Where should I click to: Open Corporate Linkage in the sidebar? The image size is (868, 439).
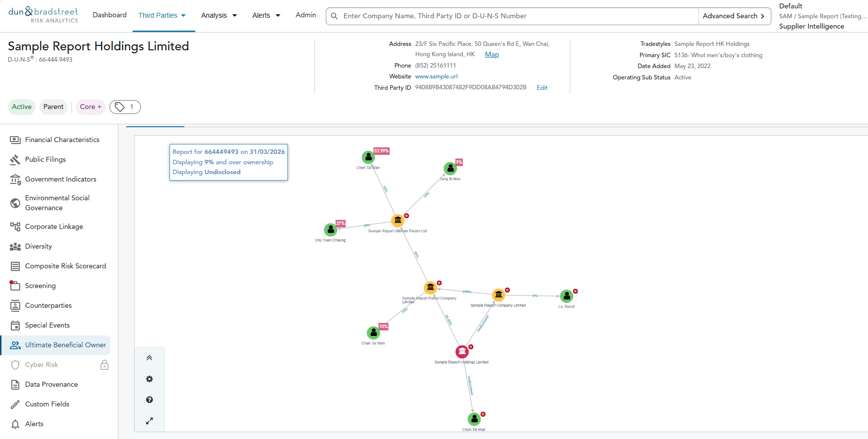coord(54,227)
